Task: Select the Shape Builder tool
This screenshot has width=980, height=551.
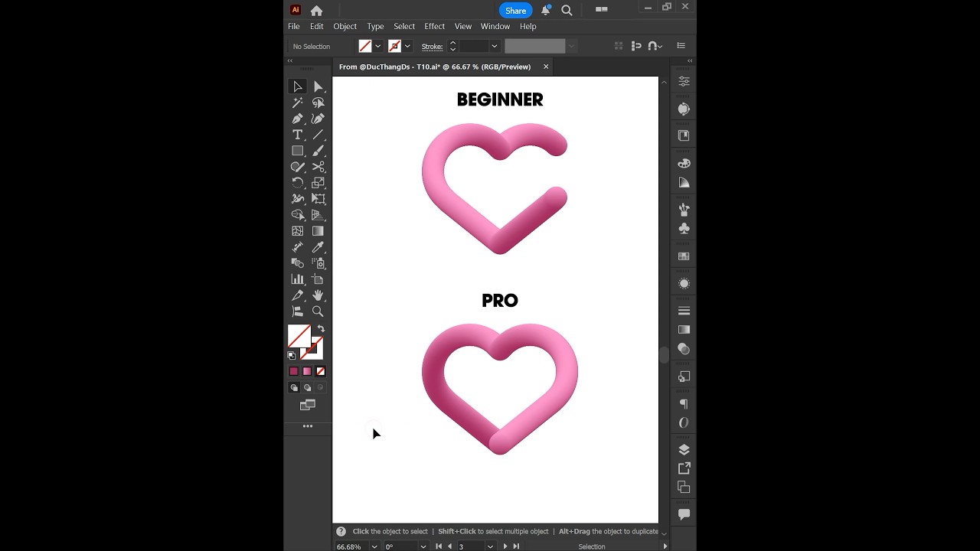Action: (298, 215)
